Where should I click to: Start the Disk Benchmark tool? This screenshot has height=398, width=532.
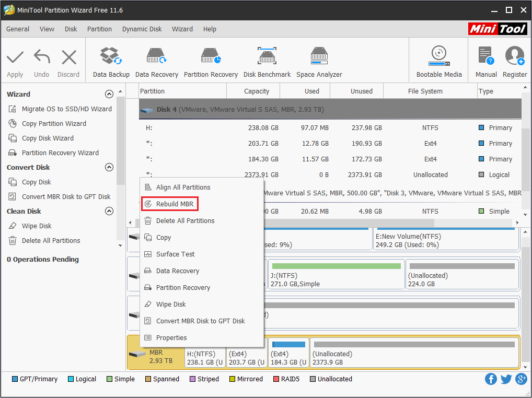pyautogui.click(x=267, y=63)
